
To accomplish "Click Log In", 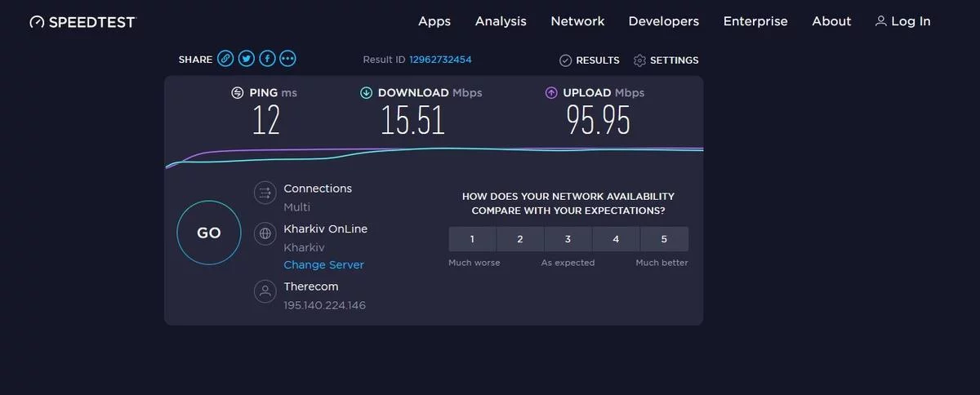I will [x=902, y=21].
